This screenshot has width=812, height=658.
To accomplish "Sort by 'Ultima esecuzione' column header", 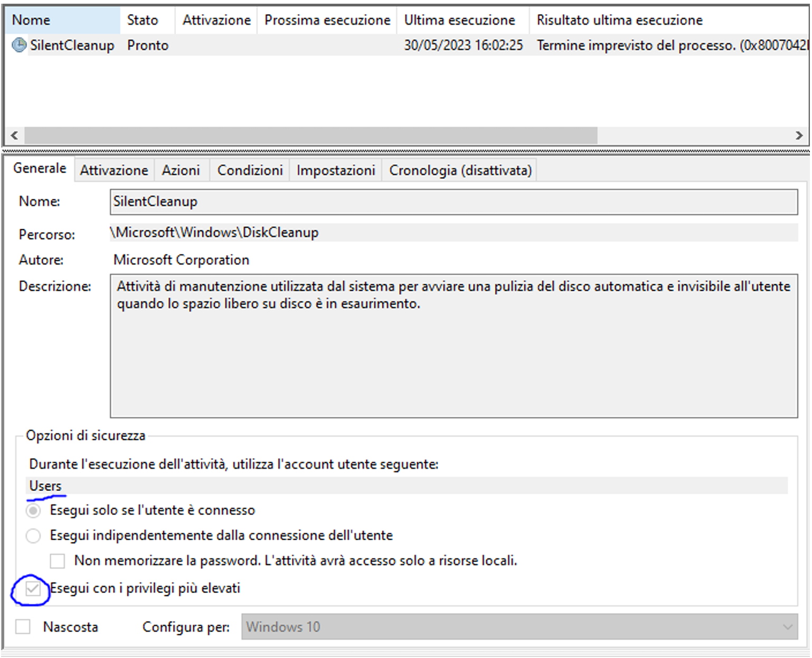I will pyautogui.click(x=460, y=20).
